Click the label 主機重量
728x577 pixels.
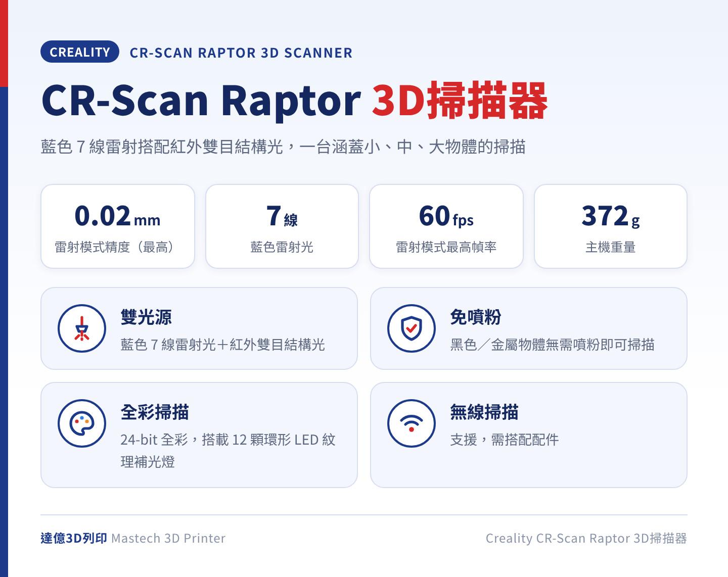pos(611,247)
